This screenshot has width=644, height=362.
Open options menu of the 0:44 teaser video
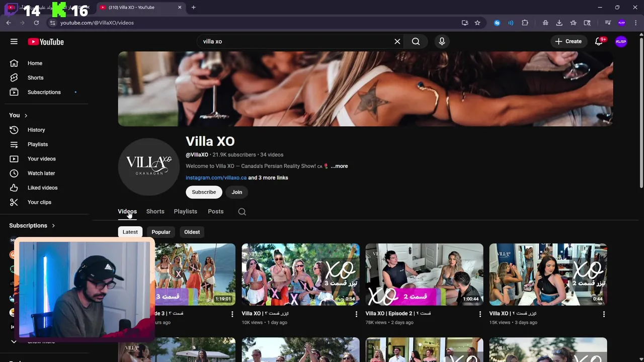tap(604, 314)
